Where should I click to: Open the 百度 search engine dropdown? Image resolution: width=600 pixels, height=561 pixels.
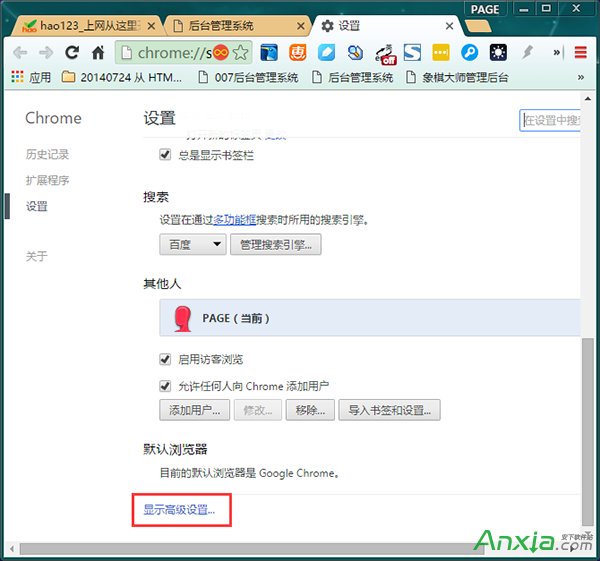(x=192, y=244)
